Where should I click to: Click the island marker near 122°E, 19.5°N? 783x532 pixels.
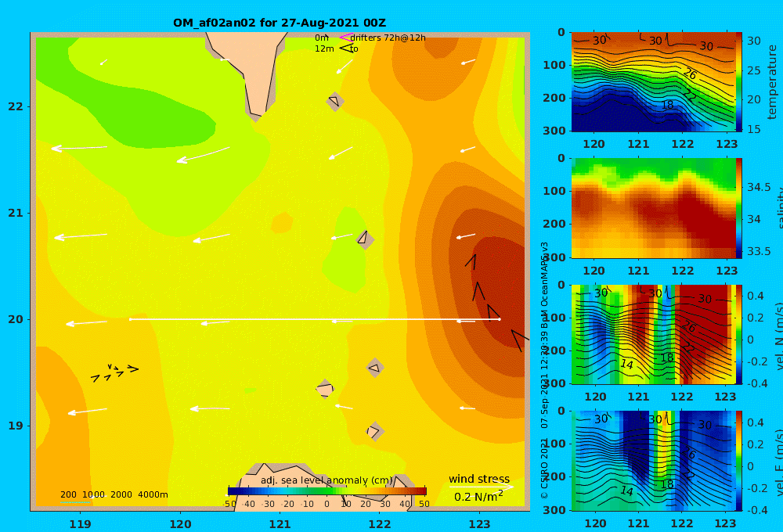coord(375,368)
